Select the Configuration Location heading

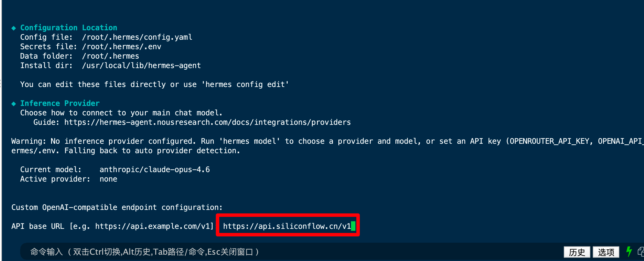(69, 28)
